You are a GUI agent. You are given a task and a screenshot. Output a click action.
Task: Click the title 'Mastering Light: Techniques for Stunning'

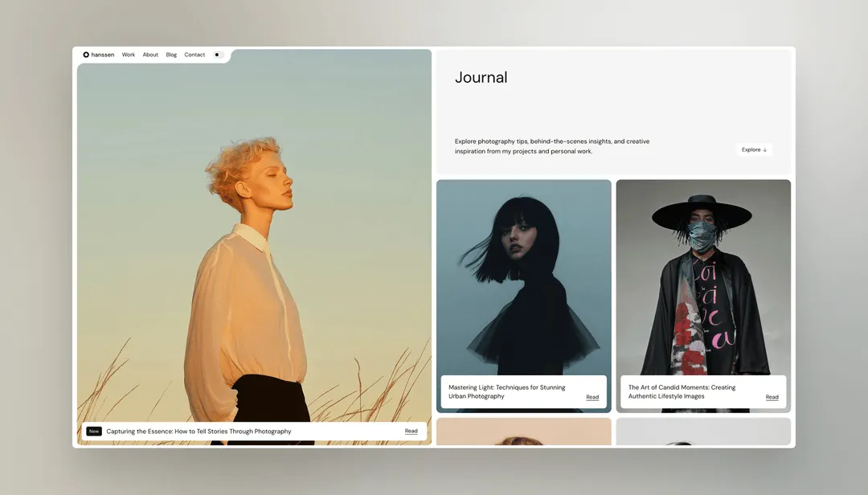click(506, 392)
